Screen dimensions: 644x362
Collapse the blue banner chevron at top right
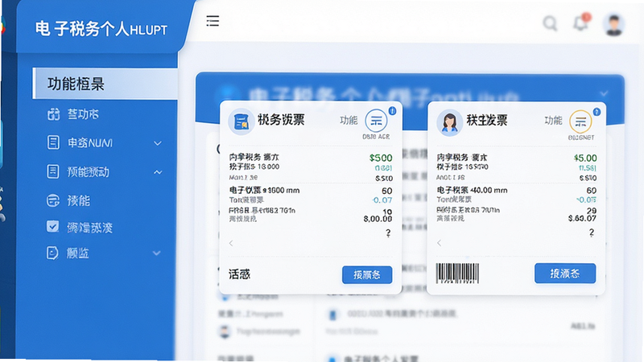tap(604, 94)
